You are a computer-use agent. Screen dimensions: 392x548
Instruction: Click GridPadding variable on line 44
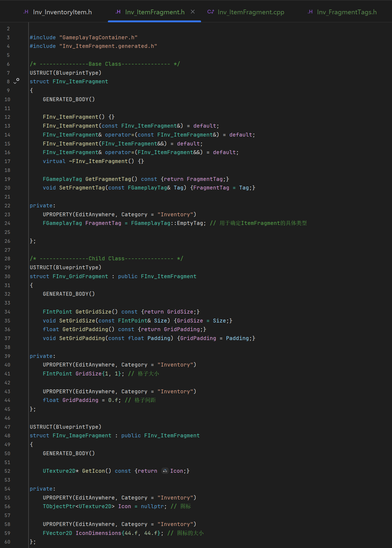pos(80,400)
